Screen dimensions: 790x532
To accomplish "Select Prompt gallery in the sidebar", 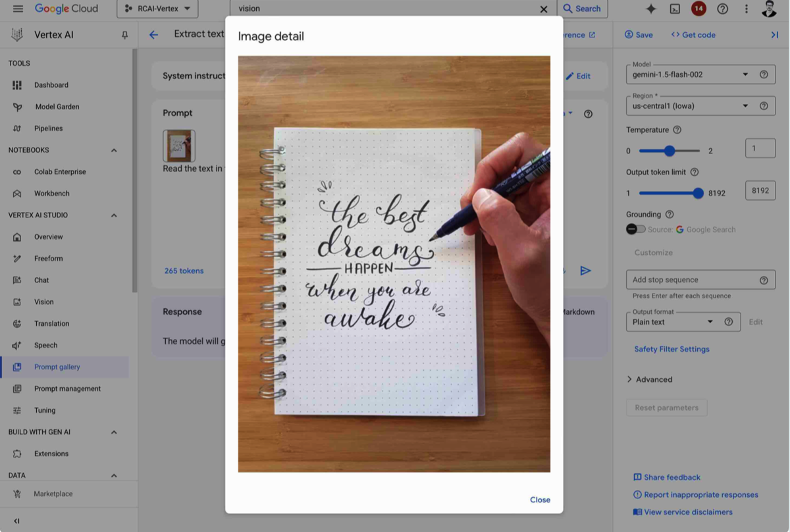I will pos(57,367).
